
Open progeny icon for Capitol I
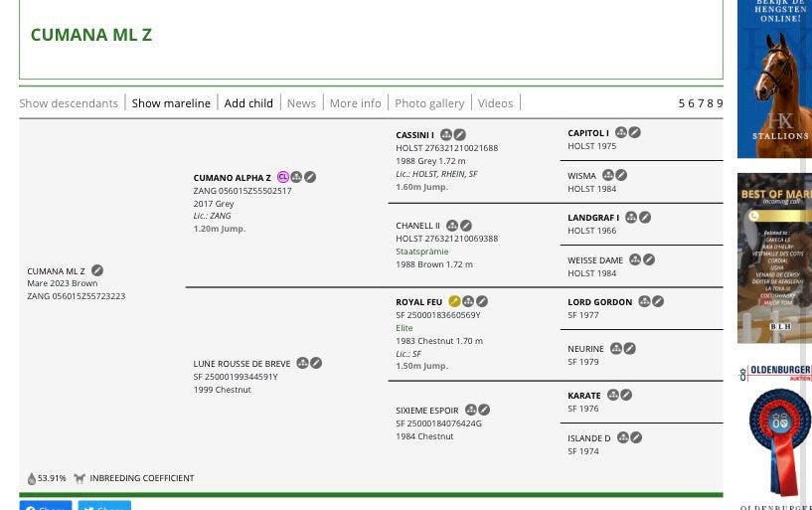(x=621, y=132)
